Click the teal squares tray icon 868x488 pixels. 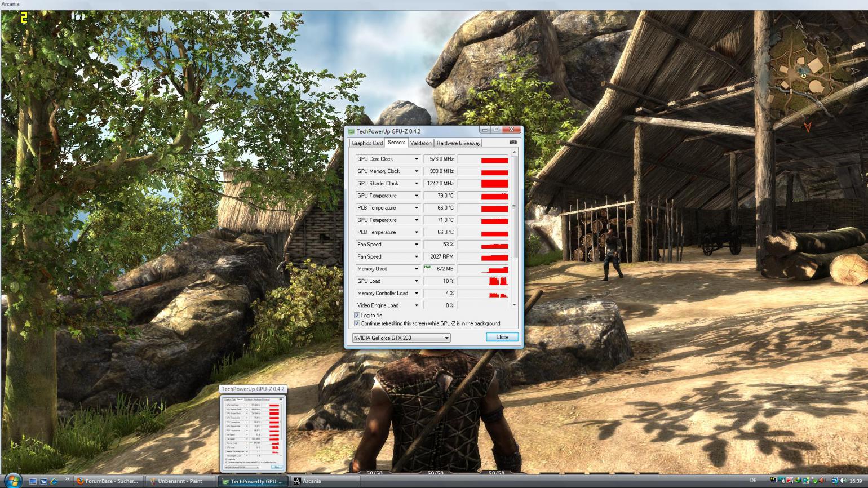806,480
